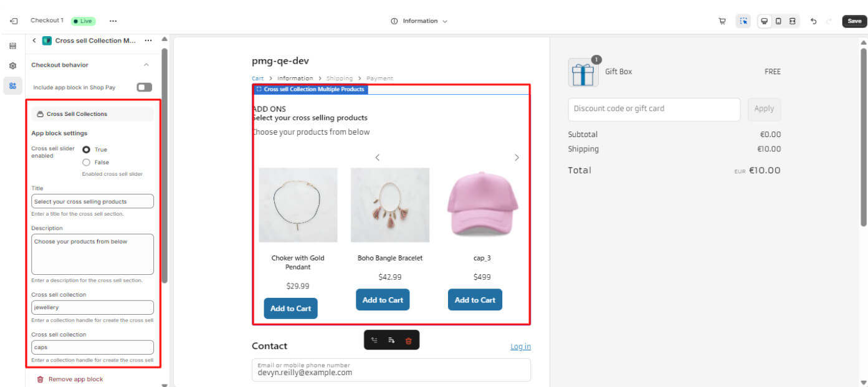Collapse the Checkout behavior section
The width and height of the screenshot is (868, 387).
click(x=146, y=65)
